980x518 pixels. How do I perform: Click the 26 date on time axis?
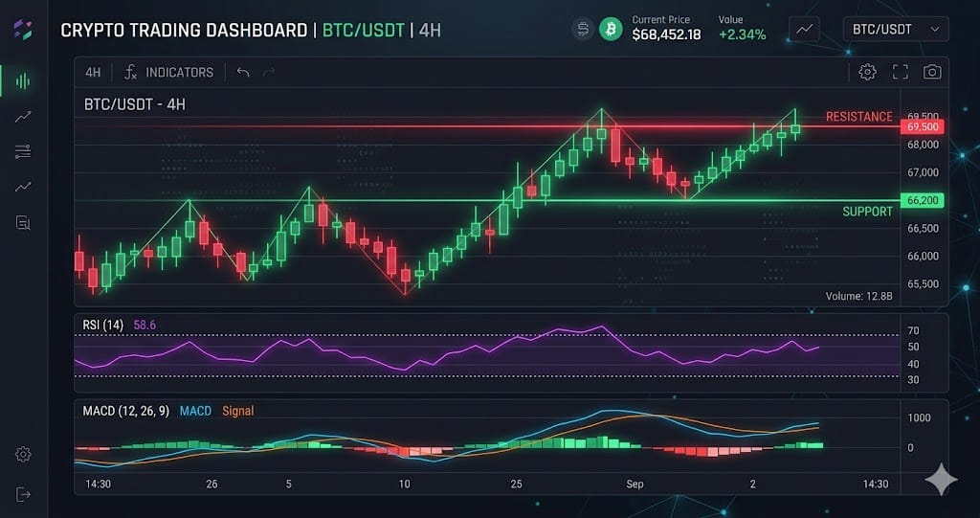coord(212,484)
